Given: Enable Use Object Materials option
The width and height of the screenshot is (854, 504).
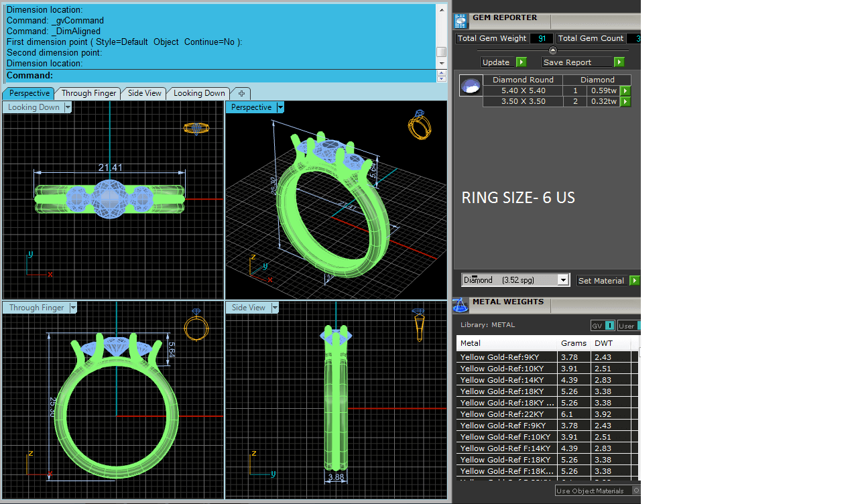Looking at the screenshot, I should pos(635,491).
